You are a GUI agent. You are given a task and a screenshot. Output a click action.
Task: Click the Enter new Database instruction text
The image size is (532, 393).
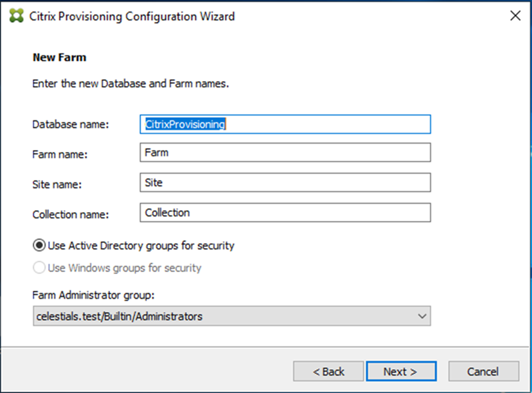pyautogui.click(x=130, y=84)
